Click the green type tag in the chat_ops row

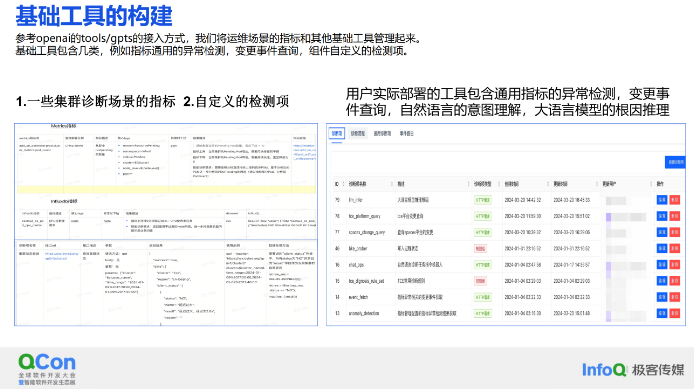click(x=482, y=265)
